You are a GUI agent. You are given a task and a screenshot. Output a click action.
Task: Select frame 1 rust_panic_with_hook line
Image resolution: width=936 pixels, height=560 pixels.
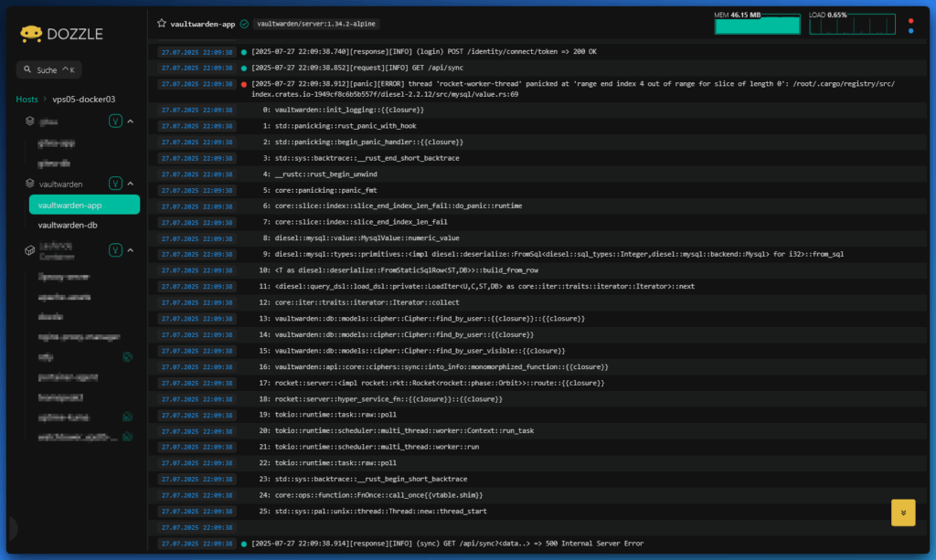click(x=340, y=126)
